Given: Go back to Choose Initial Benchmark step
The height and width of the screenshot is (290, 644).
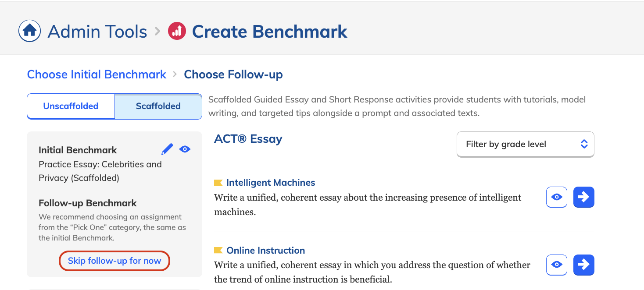Looking at the screenshot, I should 97,74.
